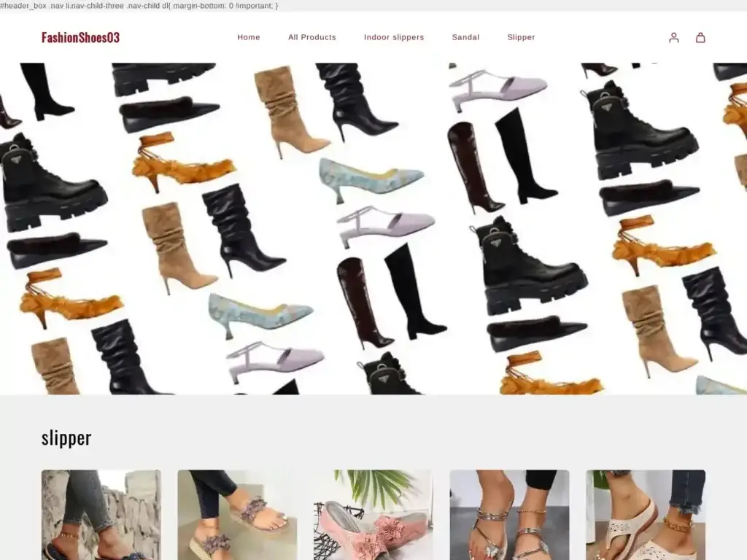Navigate to the Sandal category
Viewport: 747px width, 560px height.
pos(465,37)
